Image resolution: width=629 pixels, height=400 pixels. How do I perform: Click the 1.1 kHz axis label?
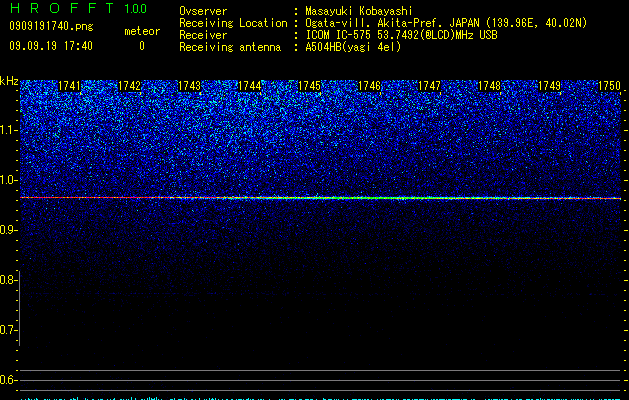coord(9,130)
